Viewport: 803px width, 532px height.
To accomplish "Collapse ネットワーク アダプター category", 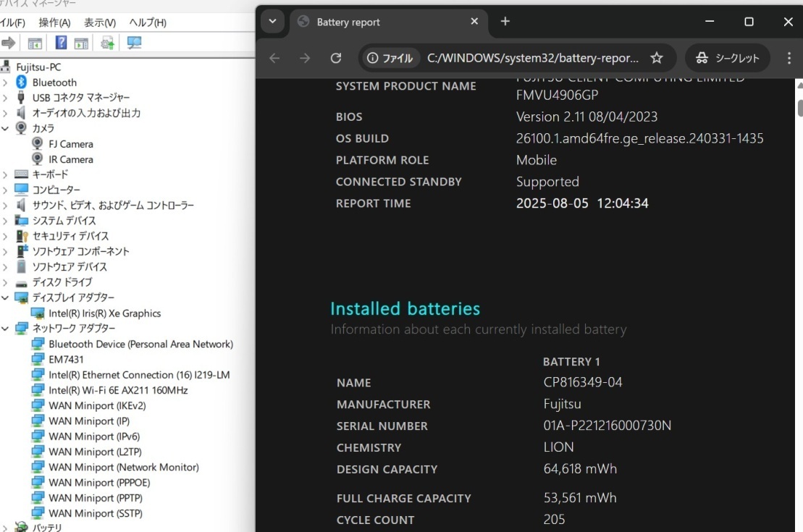I will click(5, 328).
